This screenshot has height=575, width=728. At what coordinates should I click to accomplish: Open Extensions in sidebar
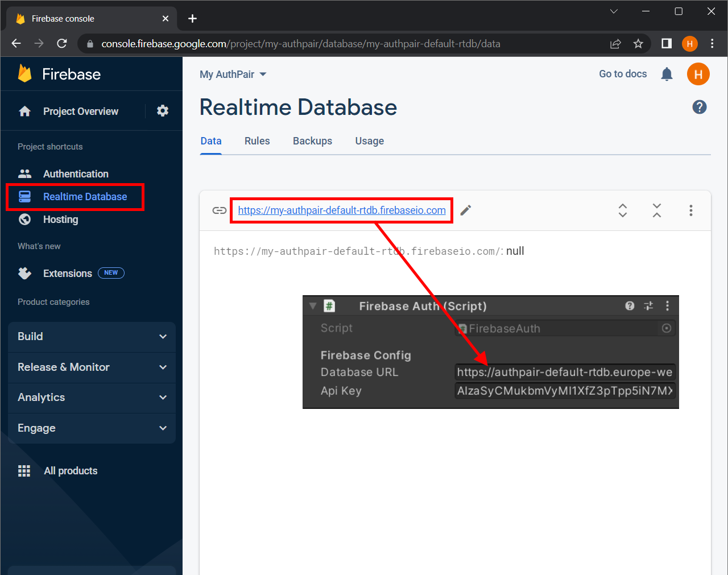(68, 274)
